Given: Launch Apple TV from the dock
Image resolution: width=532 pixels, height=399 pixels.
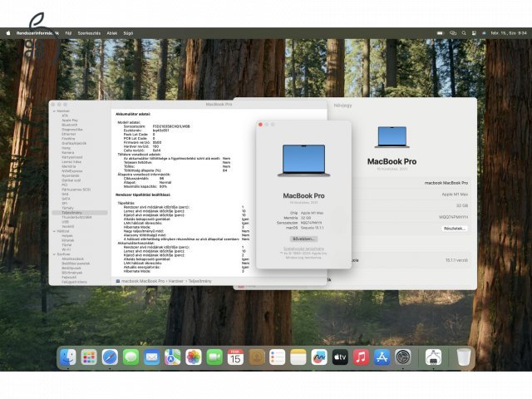Looking at the screenshot, I should (x=340, y=357).
